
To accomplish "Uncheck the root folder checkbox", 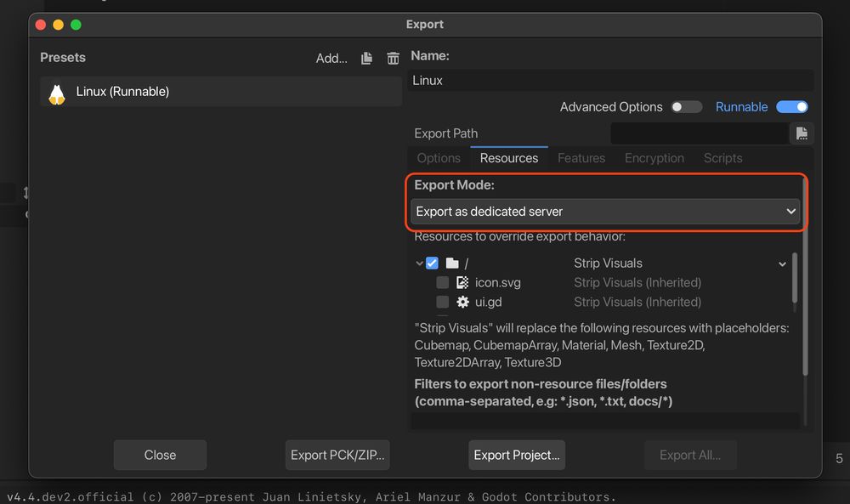I will tap(432, 263).
